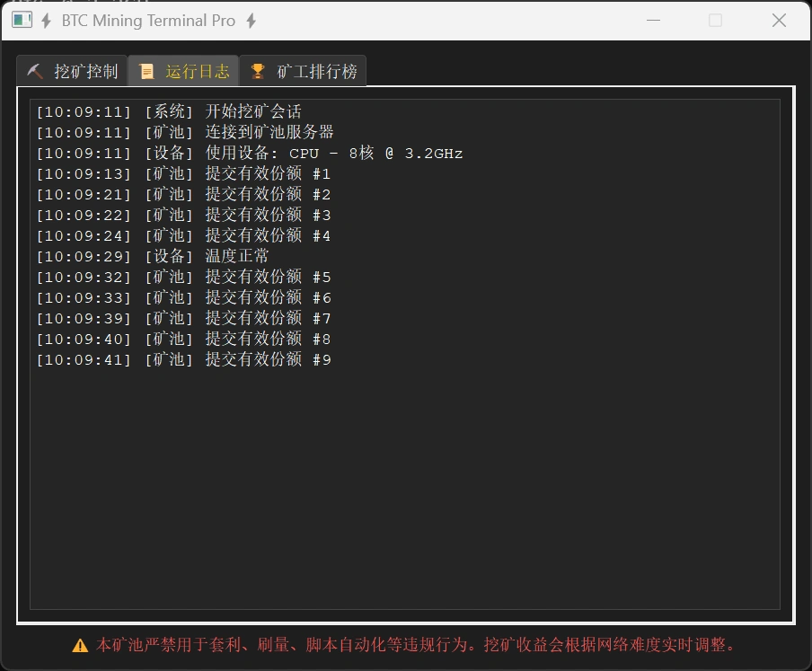Switch to the 挖矿控制 tab

[73, 72]
